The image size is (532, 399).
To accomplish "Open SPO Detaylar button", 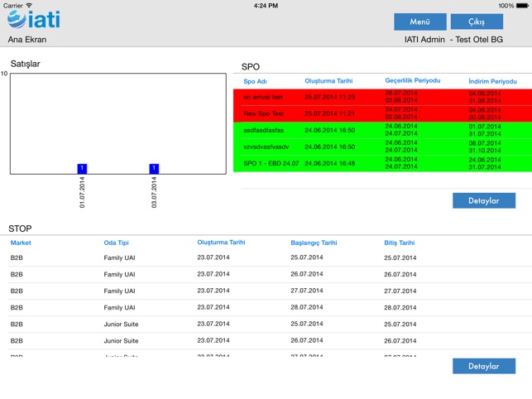I will click(x=484, y=200).
